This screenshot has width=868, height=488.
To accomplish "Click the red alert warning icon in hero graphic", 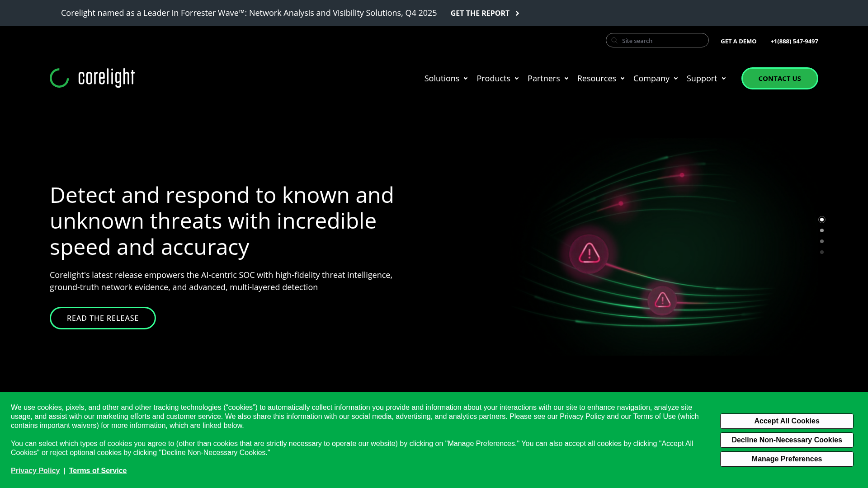I will (588, 253).
